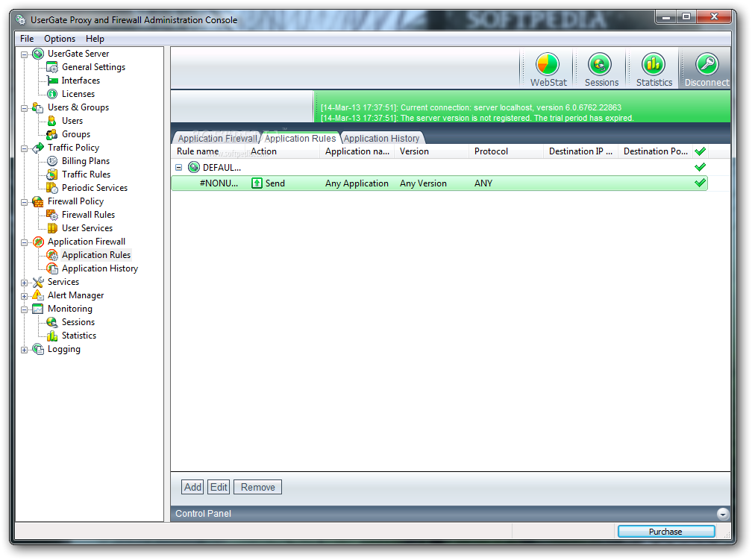Click the Application History tree icon
Viewport: 752px width, 560px height.
[51, 268]
